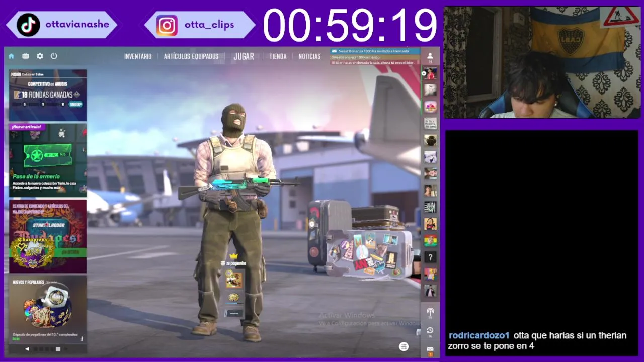The width and height of the screenshot is (644, 362).
Task: Click the EN OFERTA label
Action: pos(71,251)
